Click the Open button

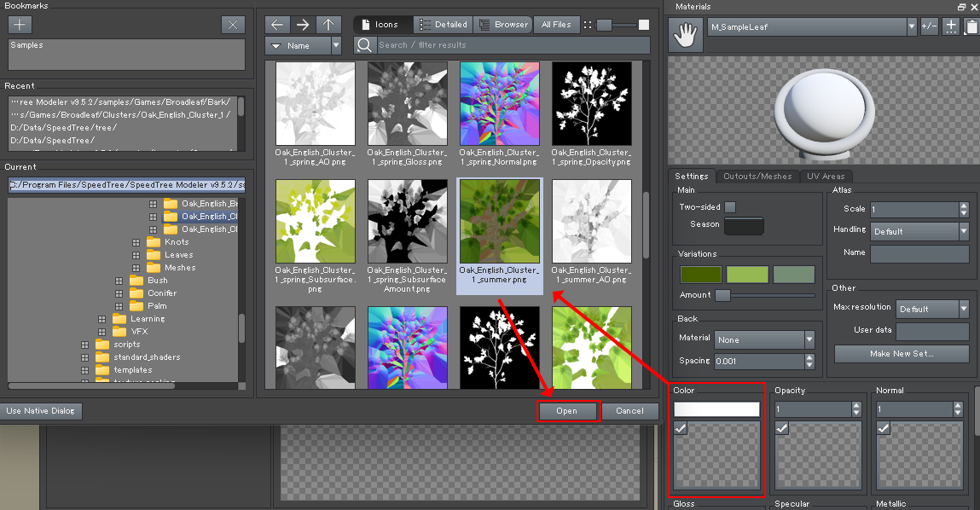[568, 411]
